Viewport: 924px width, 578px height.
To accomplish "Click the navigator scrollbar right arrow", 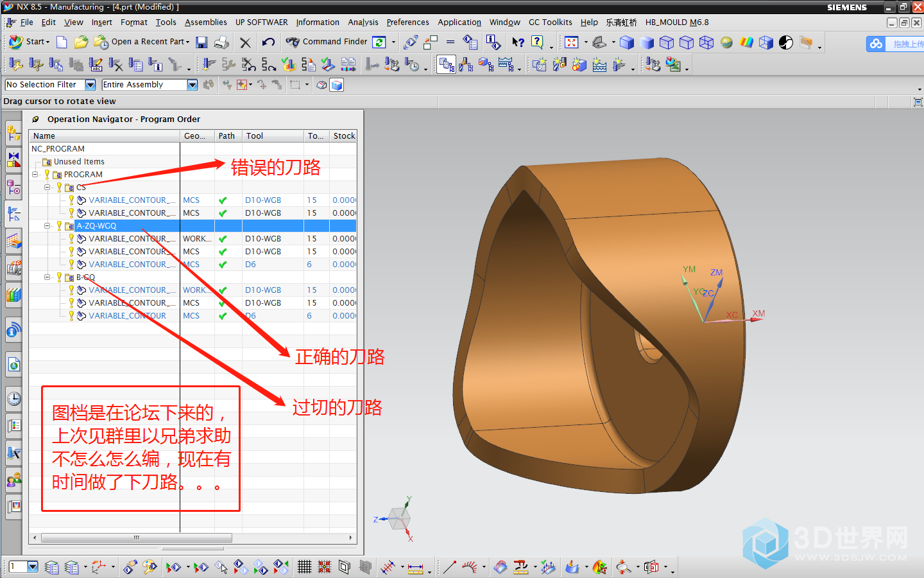I will coord(350,538).
